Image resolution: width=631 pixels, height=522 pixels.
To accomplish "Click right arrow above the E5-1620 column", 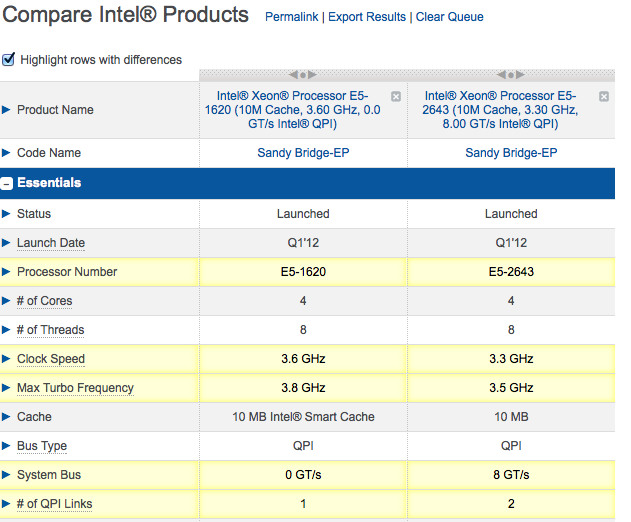I will coord(313,75).
